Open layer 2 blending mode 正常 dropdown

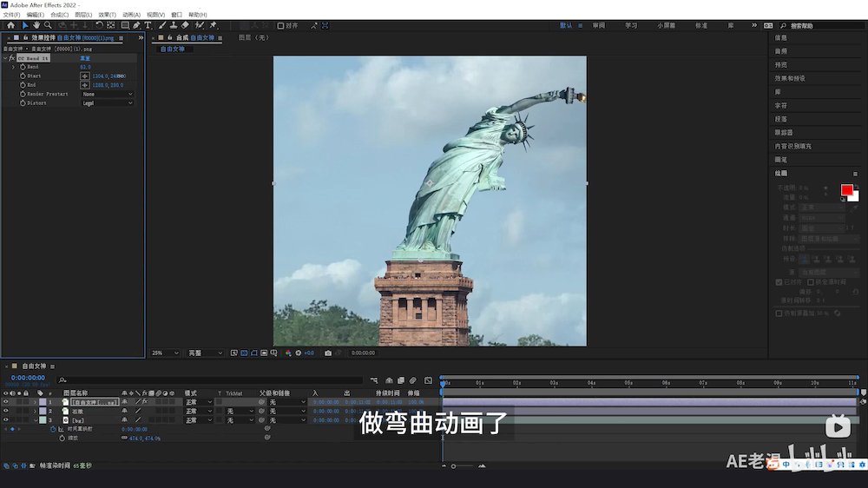pyautogui.click(x=198, y=411)
